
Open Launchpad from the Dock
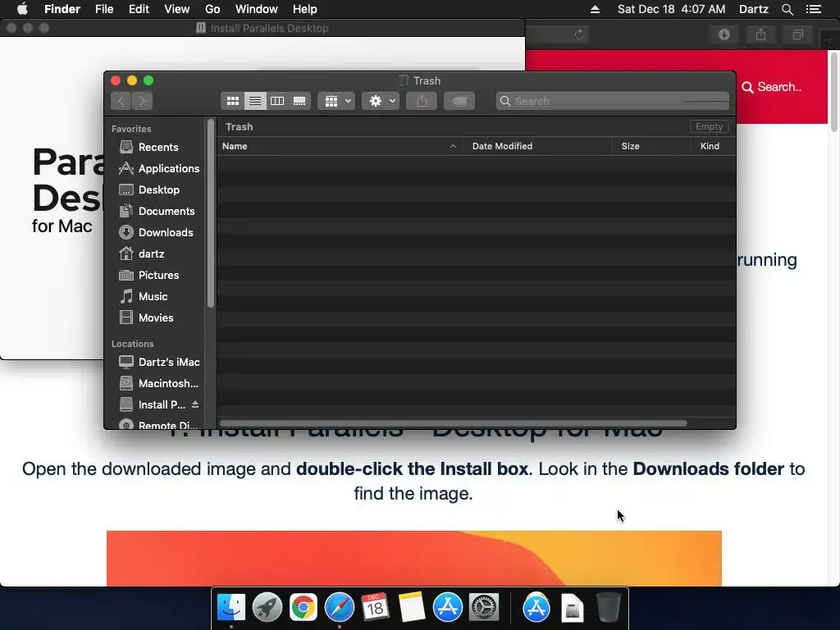tap(267, 608)
